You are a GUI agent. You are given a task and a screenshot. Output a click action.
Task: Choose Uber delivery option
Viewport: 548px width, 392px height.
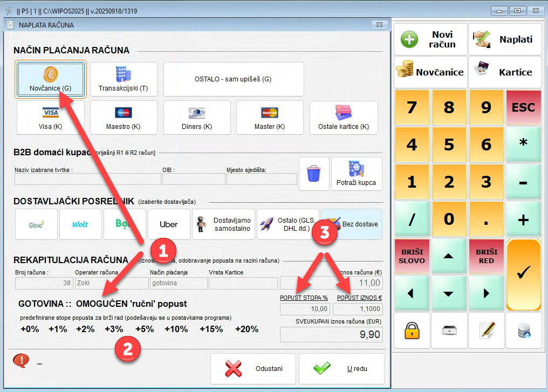coord(169,224)
